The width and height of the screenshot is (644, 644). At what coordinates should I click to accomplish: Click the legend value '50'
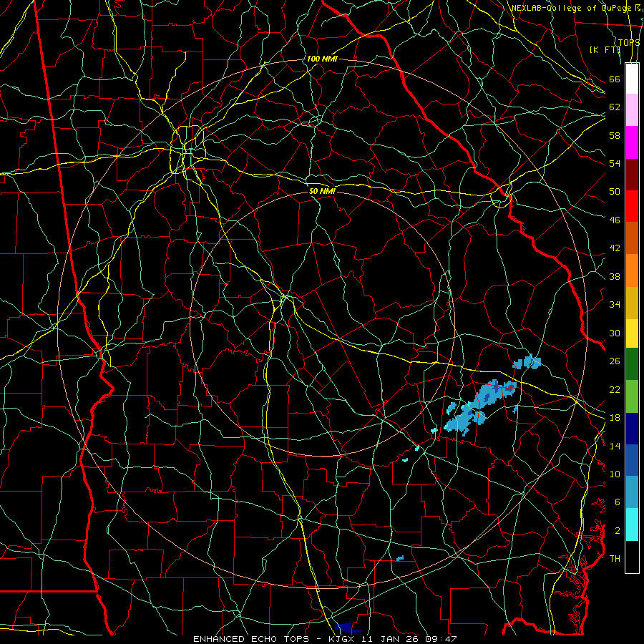615,191
